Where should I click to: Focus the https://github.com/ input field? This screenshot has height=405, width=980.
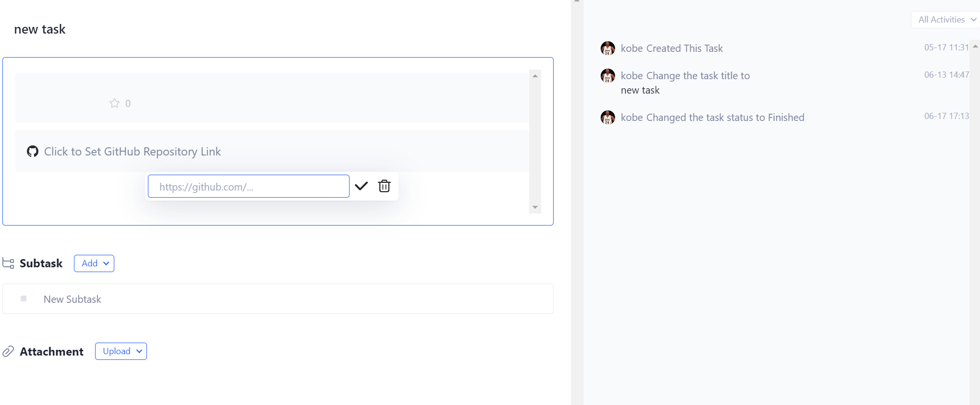click(x=249, y=186)
